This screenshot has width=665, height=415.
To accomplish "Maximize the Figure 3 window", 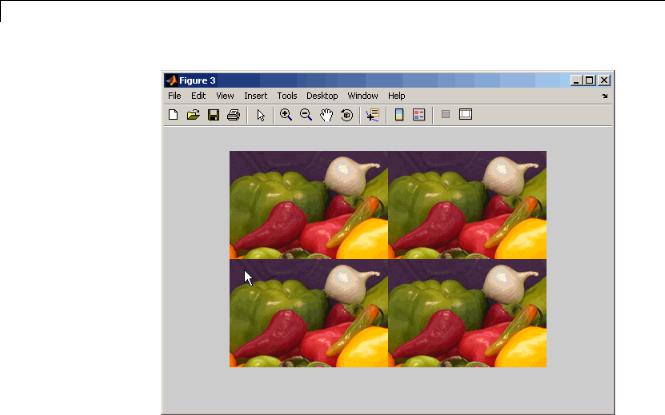I will (x=590, y=80).
